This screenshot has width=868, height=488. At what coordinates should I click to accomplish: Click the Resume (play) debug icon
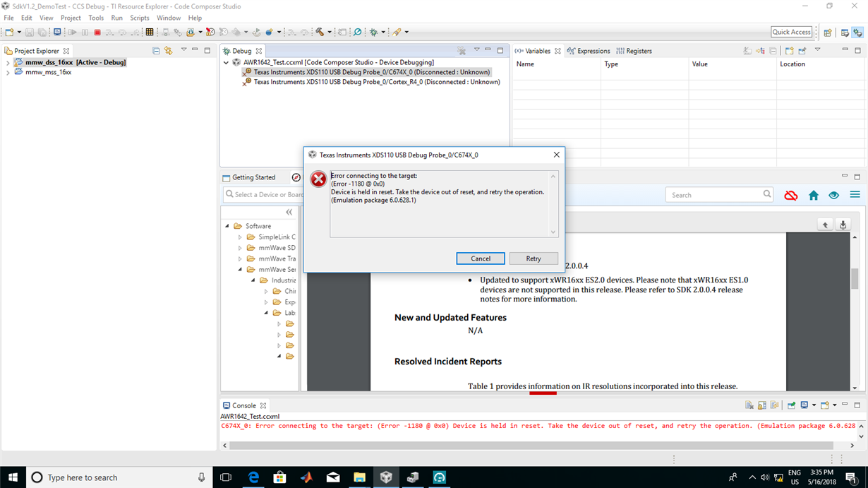(x=72, y=32)
